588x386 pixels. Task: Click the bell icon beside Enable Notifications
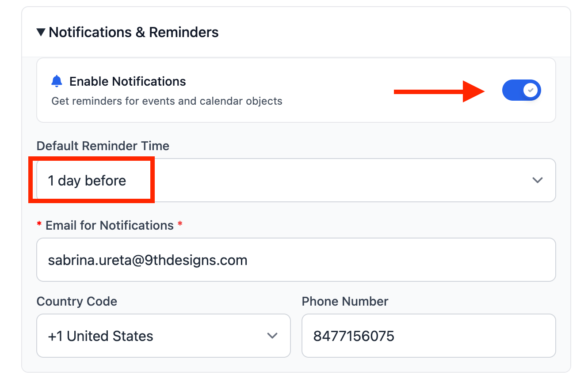coord(57,81)
